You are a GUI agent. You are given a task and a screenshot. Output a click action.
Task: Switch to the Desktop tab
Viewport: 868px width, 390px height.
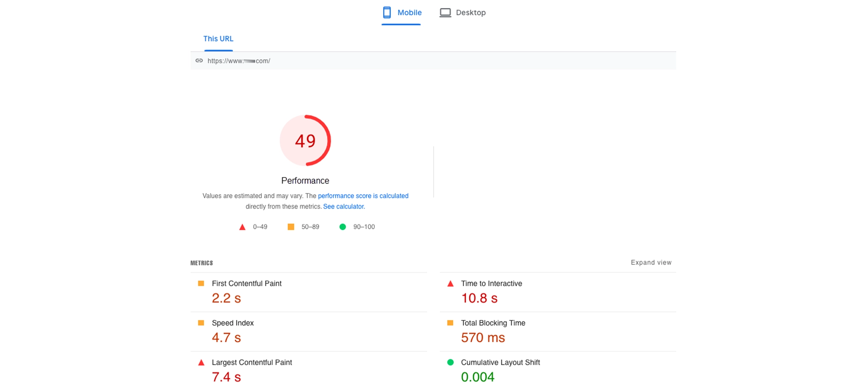463,13
